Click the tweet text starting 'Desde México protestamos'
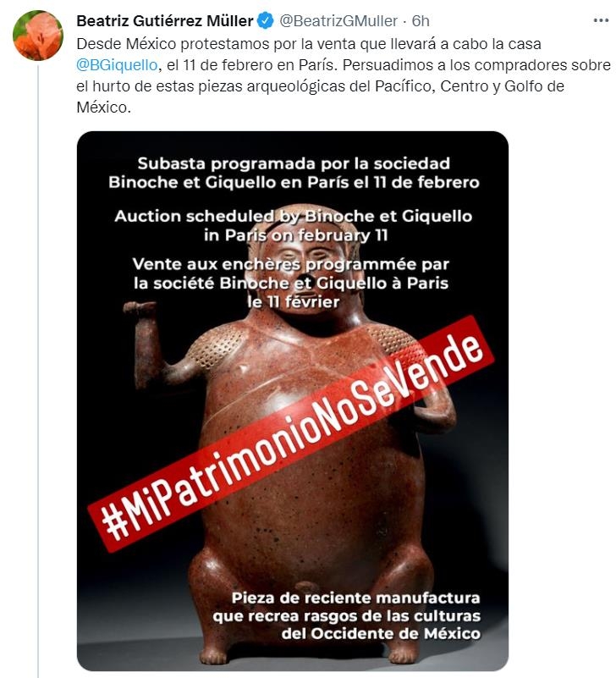 click(x=344, y=75)
